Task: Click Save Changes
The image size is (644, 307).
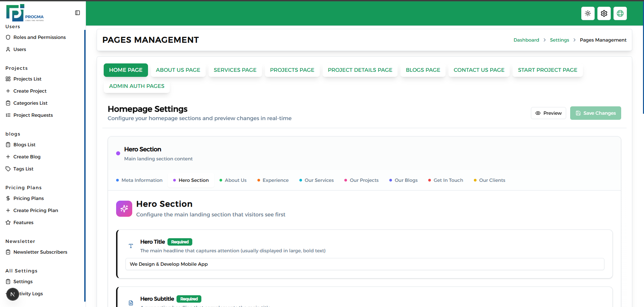Action: tap(595, 113)
